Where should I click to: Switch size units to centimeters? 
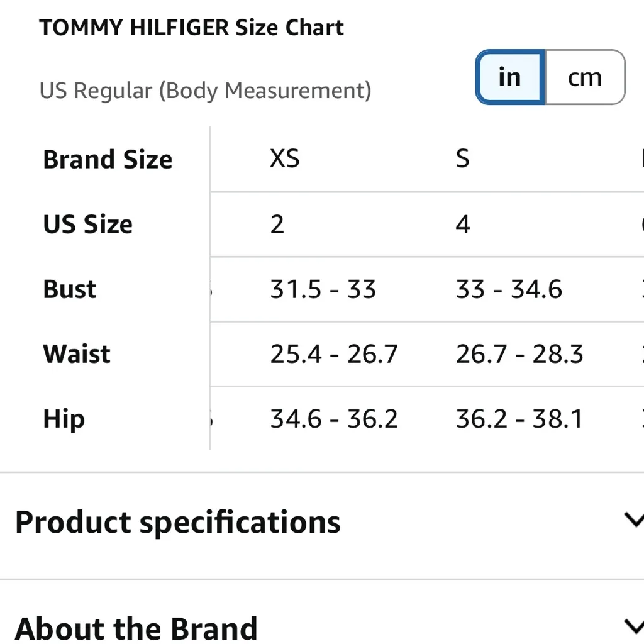584,77
